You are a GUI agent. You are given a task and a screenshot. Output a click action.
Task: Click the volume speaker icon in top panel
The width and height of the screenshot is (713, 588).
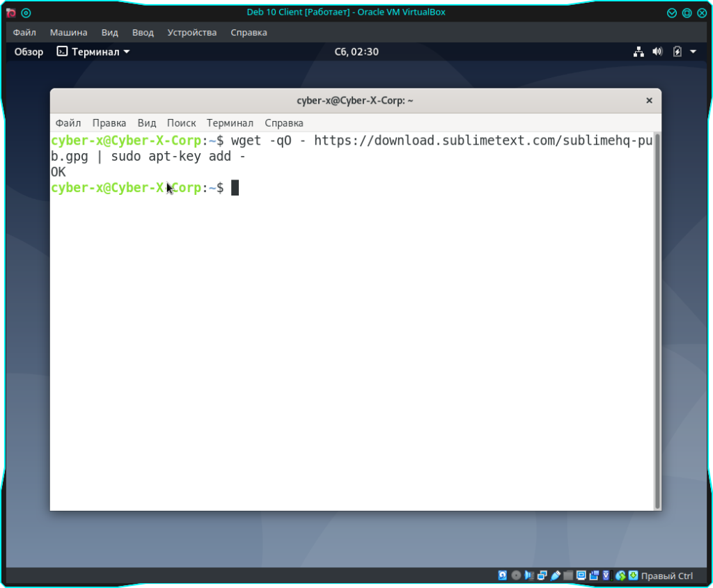[657, 51]
